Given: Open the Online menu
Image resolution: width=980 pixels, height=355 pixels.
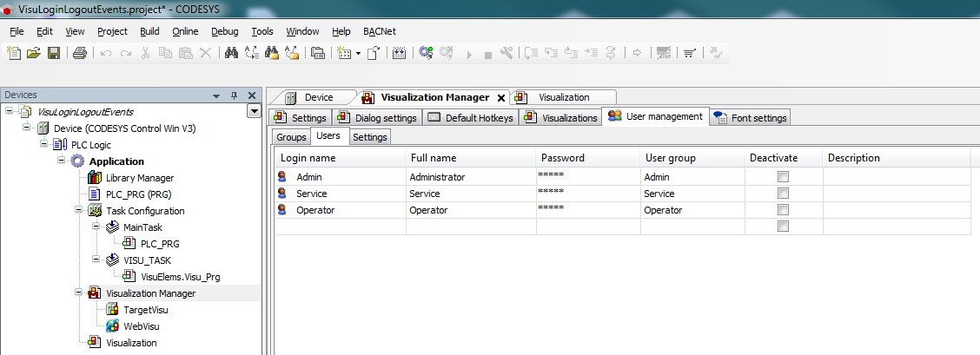Looking at the screenshot, I should pos(185,31).
